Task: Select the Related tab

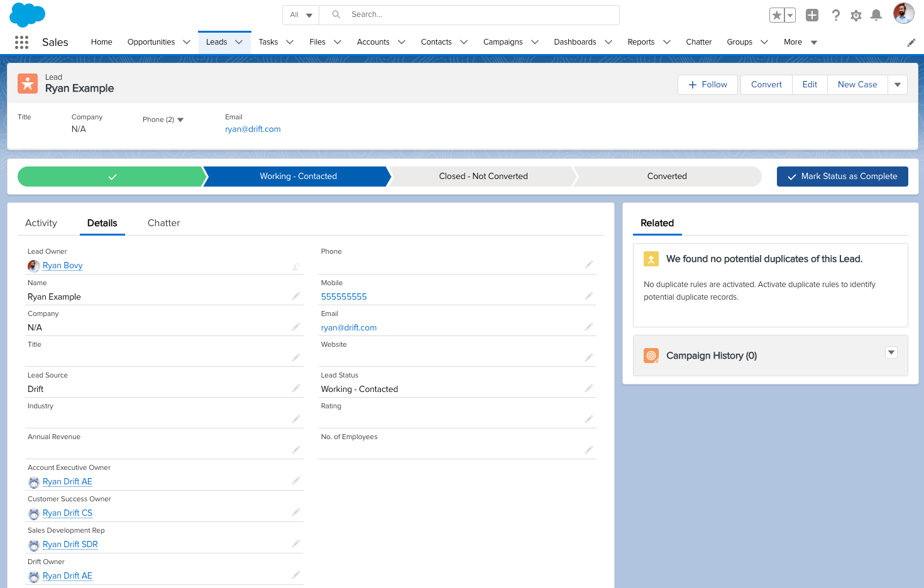Action: click(x=657, y=223)
